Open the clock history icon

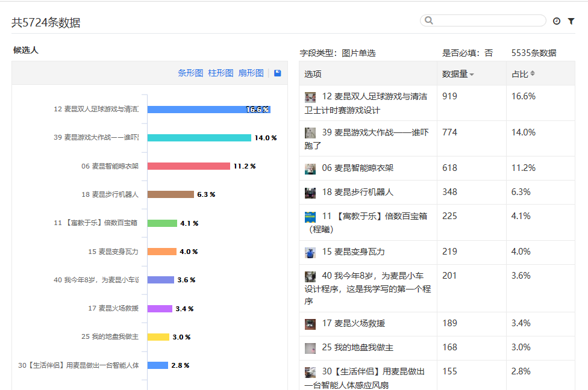pos(557,21)
